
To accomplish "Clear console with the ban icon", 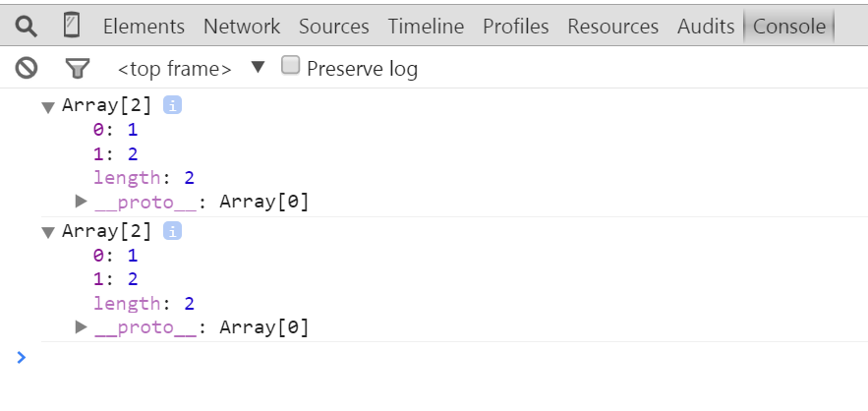I will [x=27, y=68].
